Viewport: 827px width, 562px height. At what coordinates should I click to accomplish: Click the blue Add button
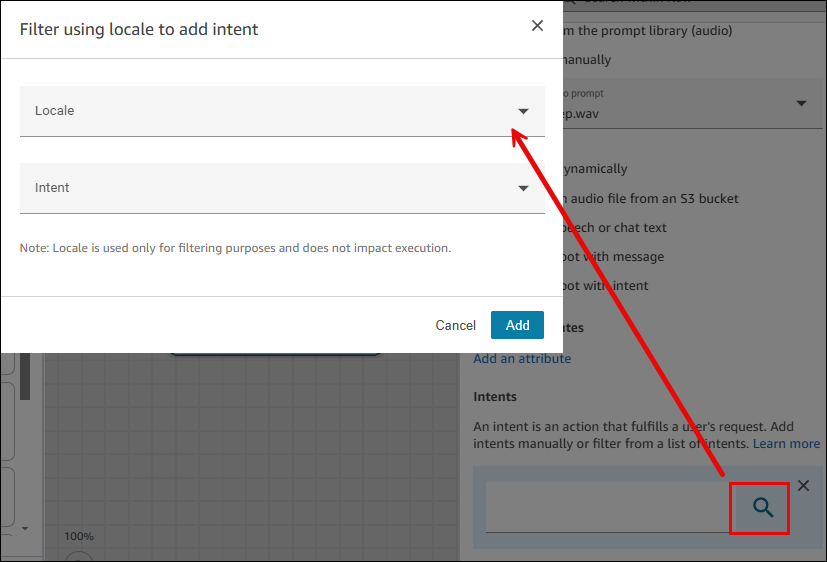pos(517,325)
